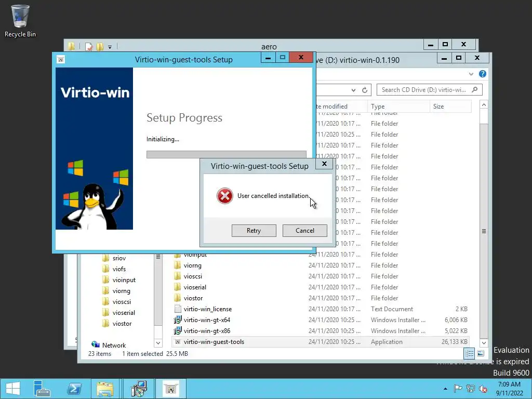Select vioscsi in navigation tree
The height and width of the screenshot is (399, 532).
(122, 302)
